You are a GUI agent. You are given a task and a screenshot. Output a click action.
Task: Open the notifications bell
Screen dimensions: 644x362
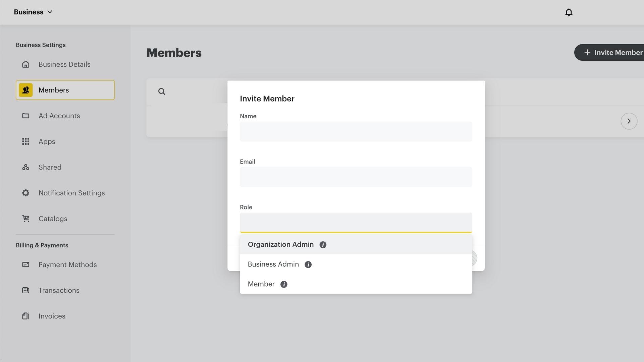tap(569, 12)
